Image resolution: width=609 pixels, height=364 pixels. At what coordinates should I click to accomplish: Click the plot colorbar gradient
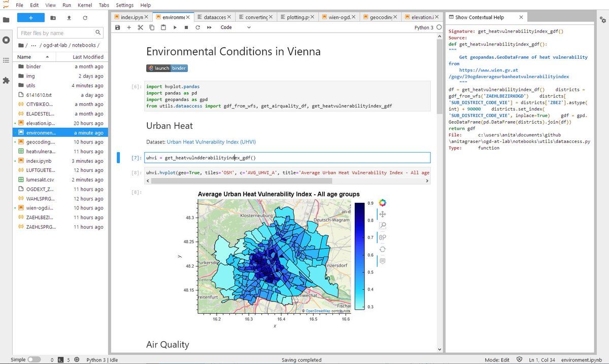pyautogui.click(x=359, y=256)
